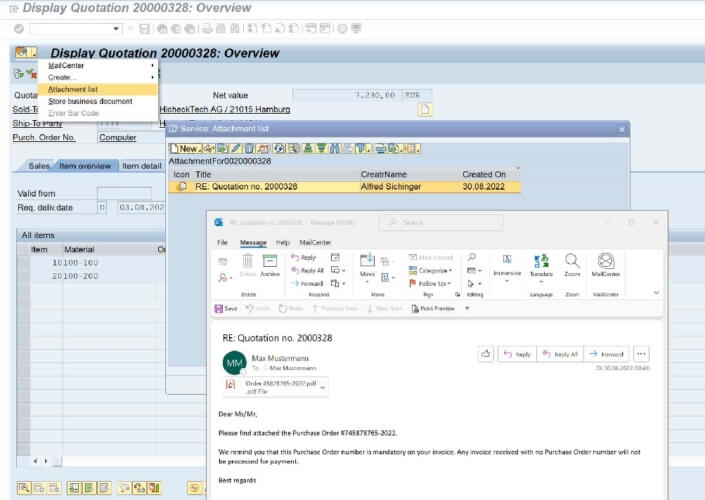The height and width of the screenshot is (500, 705).
Task: Click the pencil Edit icon in Attachment list toolbar
Action: (236, 148)
